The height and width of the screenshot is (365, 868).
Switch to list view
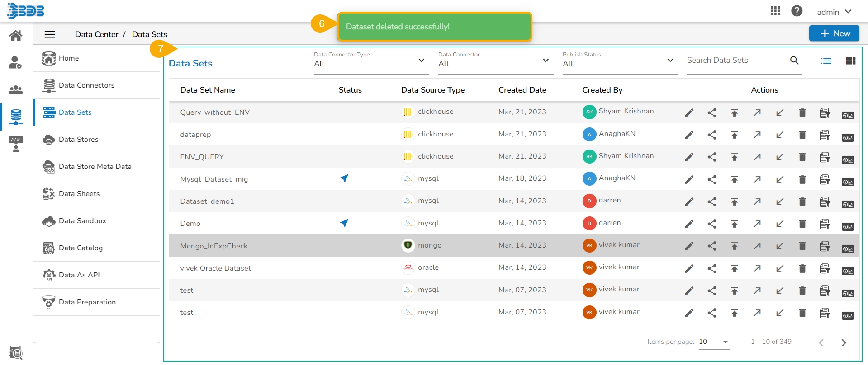click(826, 61)
